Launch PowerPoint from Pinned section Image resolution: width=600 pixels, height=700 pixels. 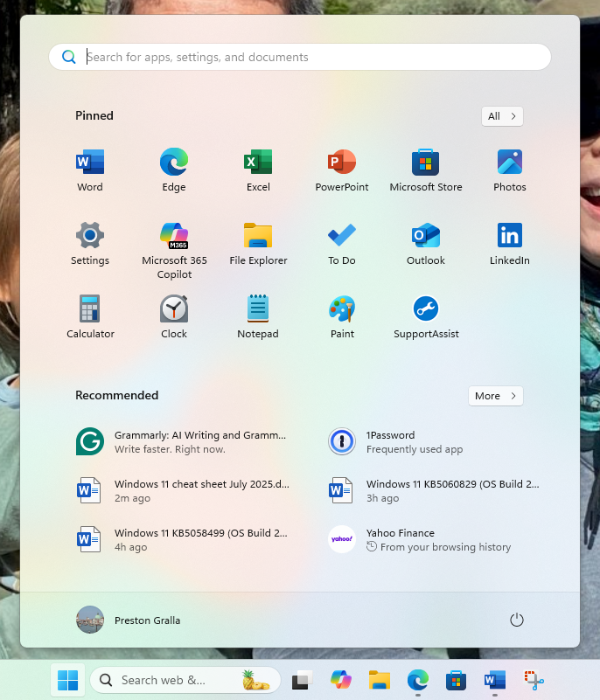(342, 170)
